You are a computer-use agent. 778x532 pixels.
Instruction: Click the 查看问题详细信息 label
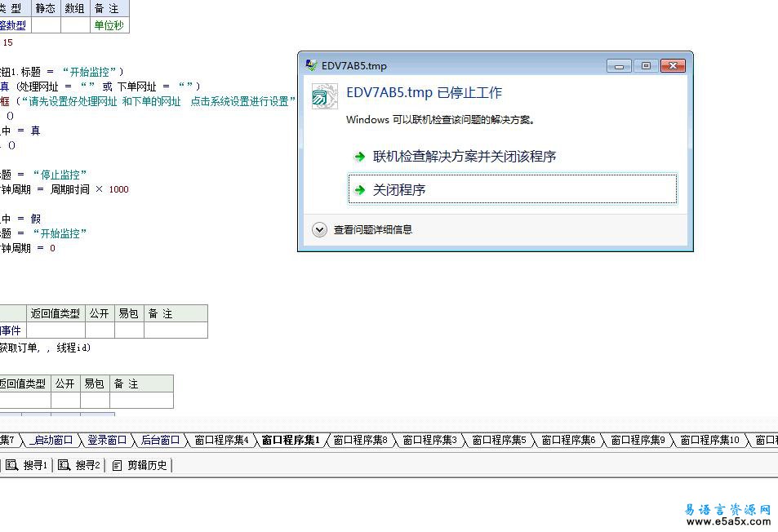tap(372, 229)
